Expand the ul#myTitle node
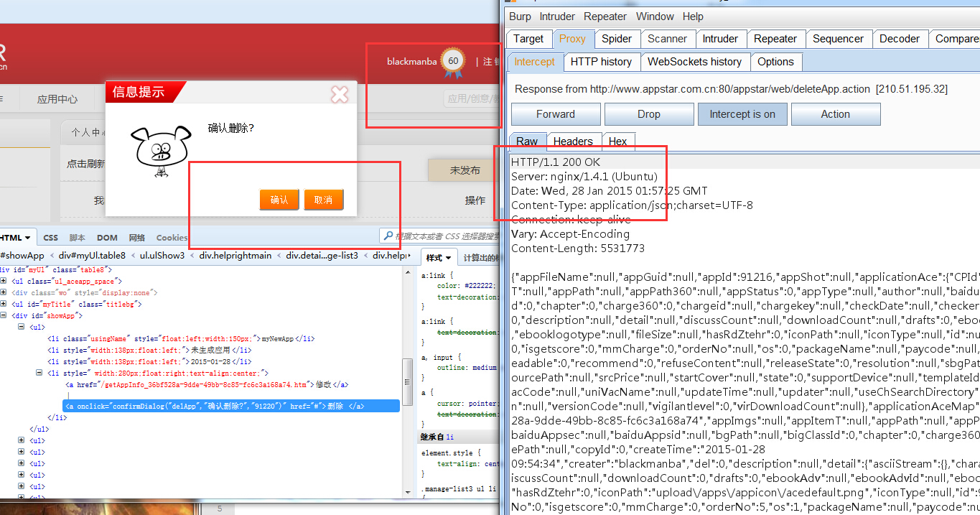980x515 pixels. point(4,305)
